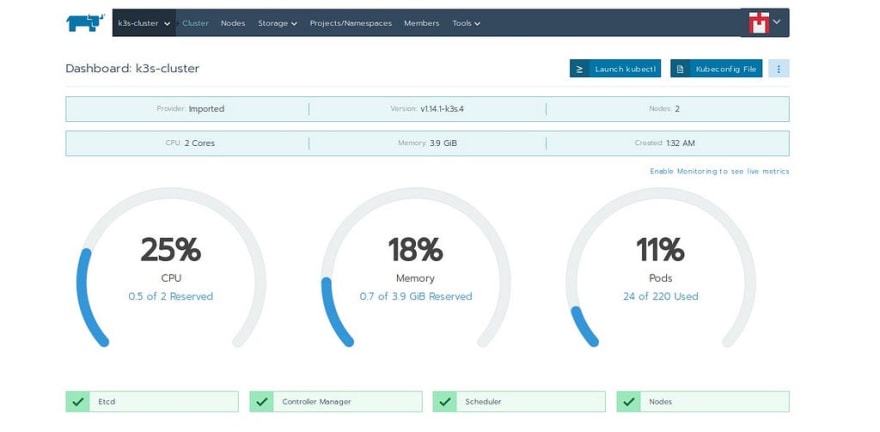Click the Memory: 3.9 GiB value
The width and height of the screenshot is (880, 432).
coord(443,143)
